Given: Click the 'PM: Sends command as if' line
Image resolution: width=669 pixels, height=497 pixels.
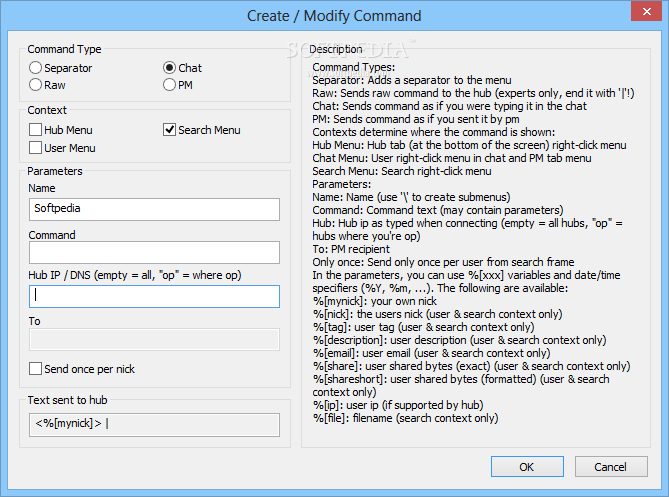Looking at the screenshot, I should coord(416,119).
